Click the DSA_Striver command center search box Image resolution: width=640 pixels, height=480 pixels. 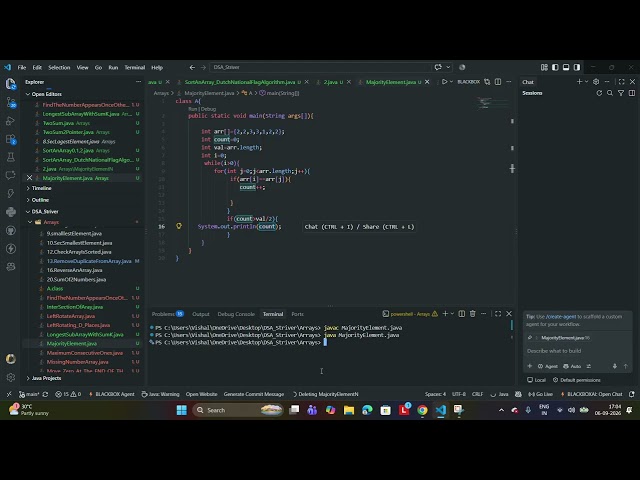click(322, 67)
